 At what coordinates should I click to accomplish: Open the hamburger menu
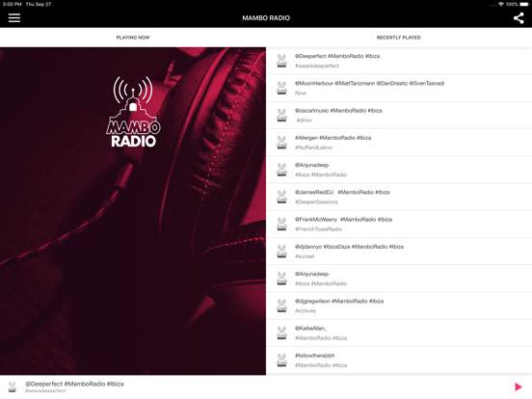tap(14, 17)
